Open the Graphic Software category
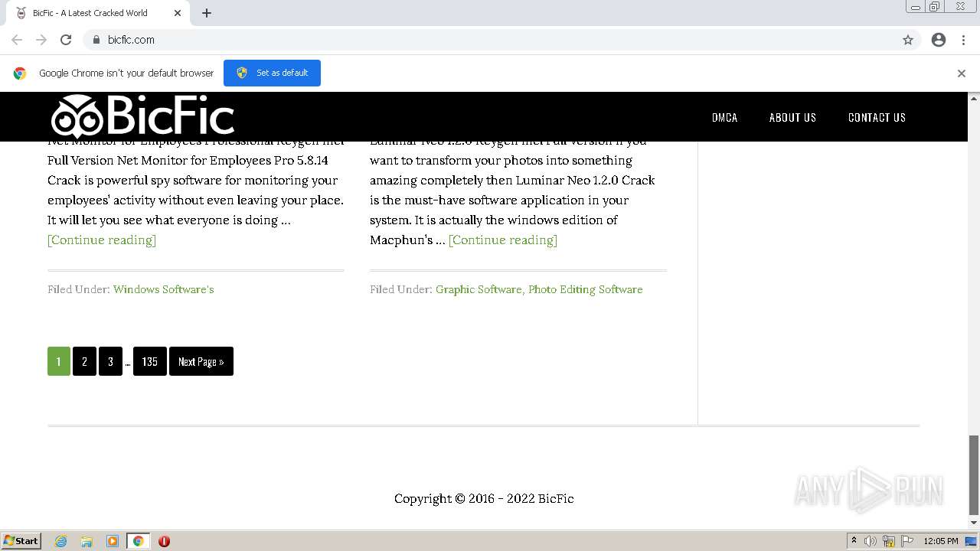980x551 pixels. coord(479,289)
